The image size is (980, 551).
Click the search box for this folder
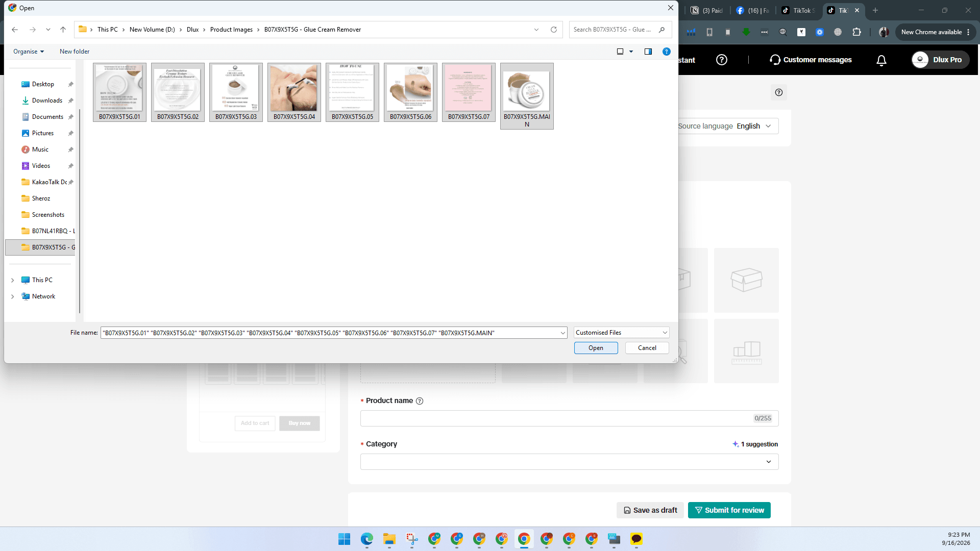tap(620, 30)
